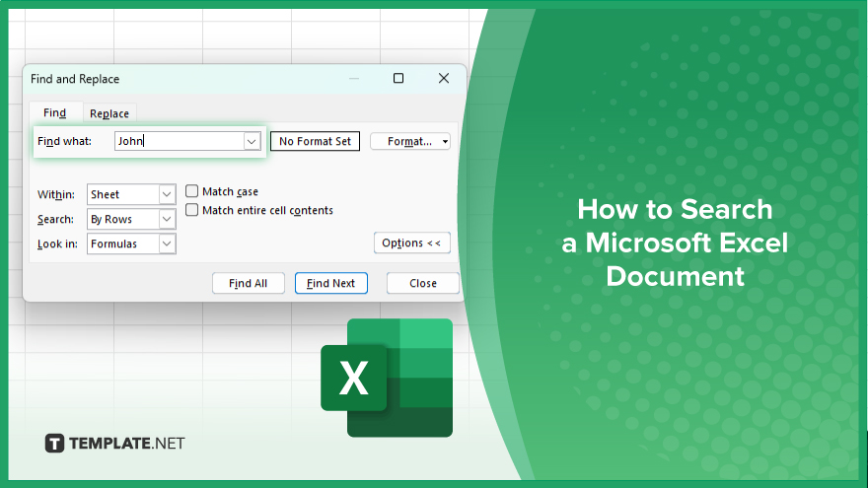Enable the Match case checkbox
Viewport: 868px width, 488px height.
pyautogui.click(x=192, y=191)
